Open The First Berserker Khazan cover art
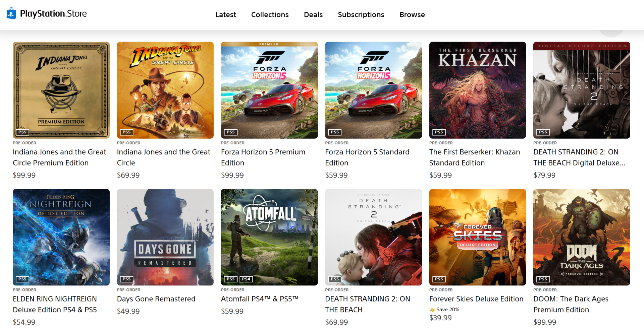This screenshot has height=332, width=644. pyautogui.click(x=478, y=90)
